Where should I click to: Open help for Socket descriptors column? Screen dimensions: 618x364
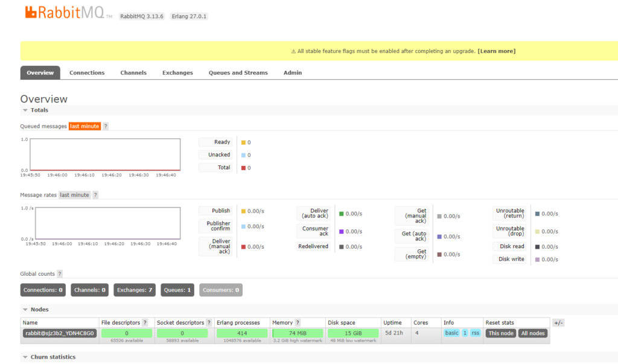click(x=209, y=322)
